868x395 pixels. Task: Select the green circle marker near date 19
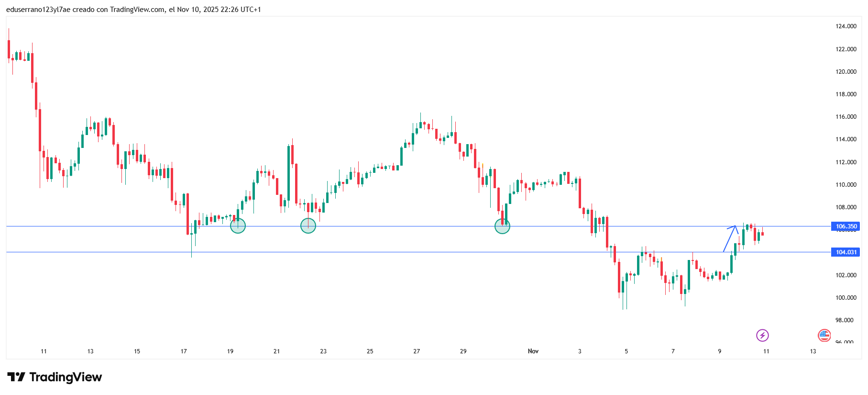pyautogui.click(x=238, y=226)
